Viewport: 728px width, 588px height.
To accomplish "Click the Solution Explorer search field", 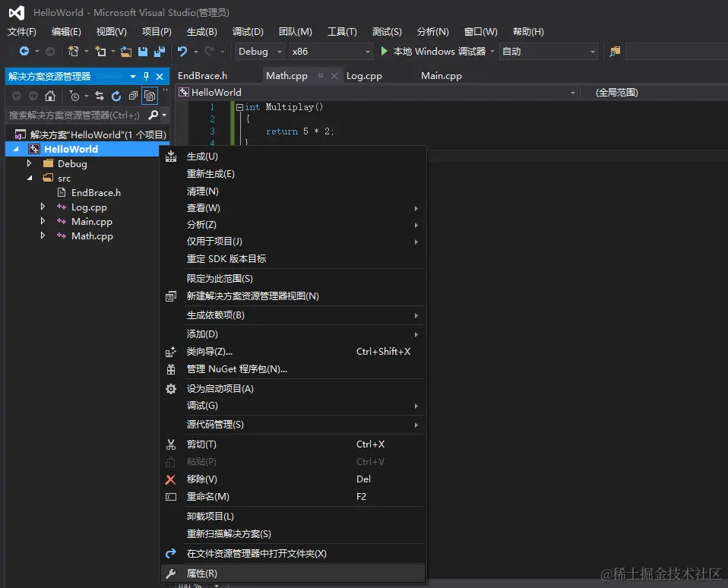I will pos(76,115).
